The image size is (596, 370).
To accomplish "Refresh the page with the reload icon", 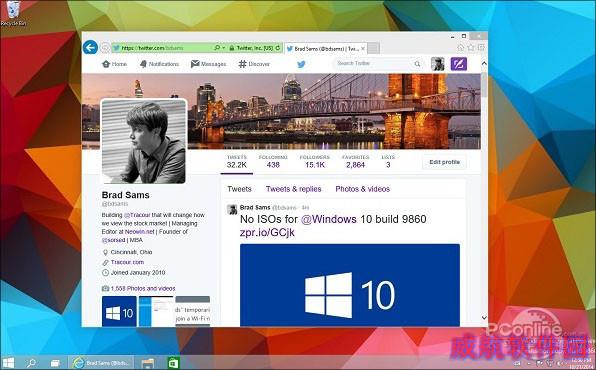I will point(278,48).
